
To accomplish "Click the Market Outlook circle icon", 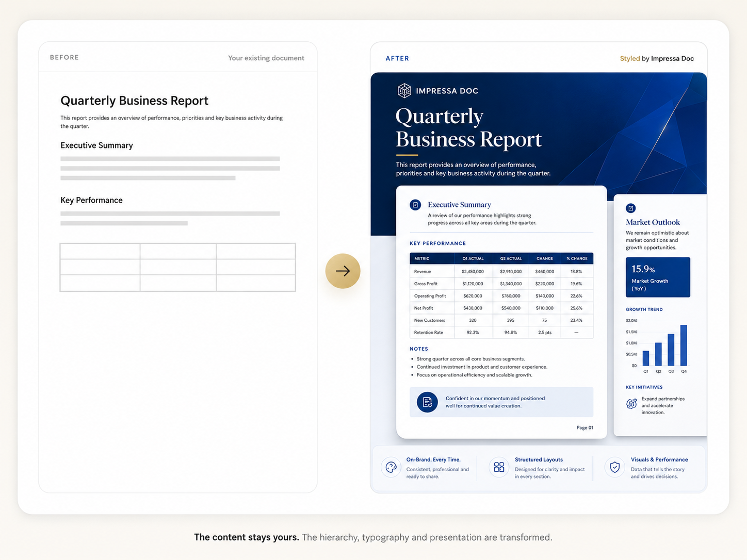I will (x=630, y=208).
